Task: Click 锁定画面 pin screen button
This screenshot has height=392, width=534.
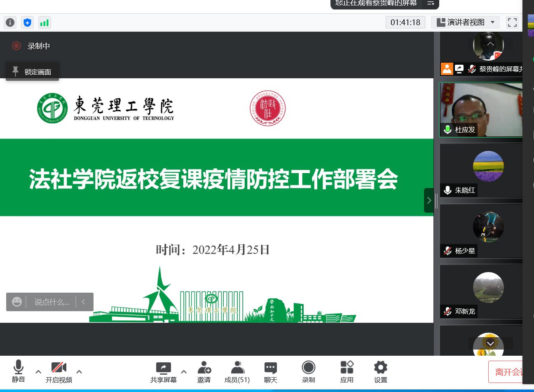Action: tap(32, 72)
